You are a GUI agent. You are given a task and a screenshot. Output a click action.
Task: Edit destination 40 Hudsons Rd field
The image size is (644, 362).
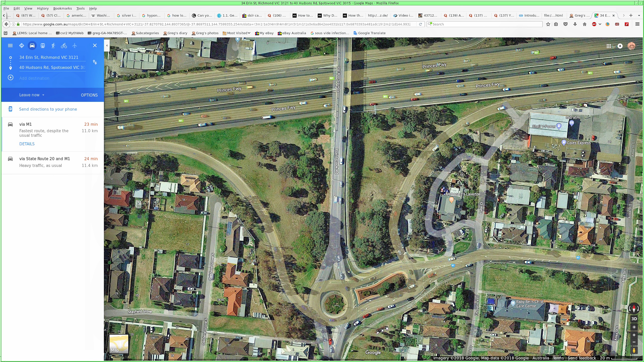52,67
